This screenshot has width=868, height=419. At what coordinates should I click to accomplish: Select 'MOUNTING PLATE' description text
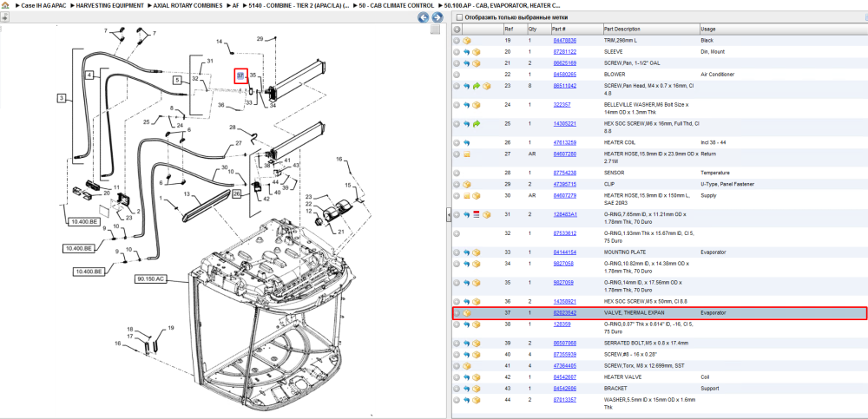[x=625, y=252]
